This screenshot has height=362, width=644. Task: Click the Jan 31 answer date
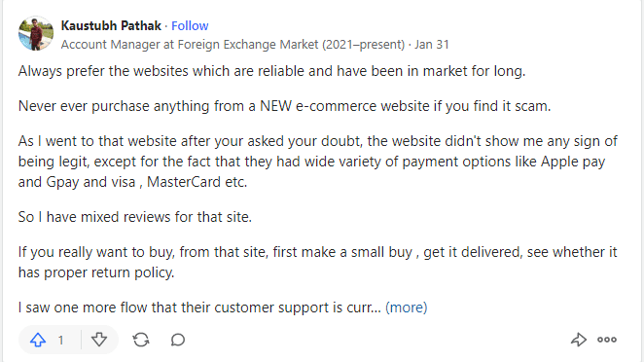(x=432, y=45)
